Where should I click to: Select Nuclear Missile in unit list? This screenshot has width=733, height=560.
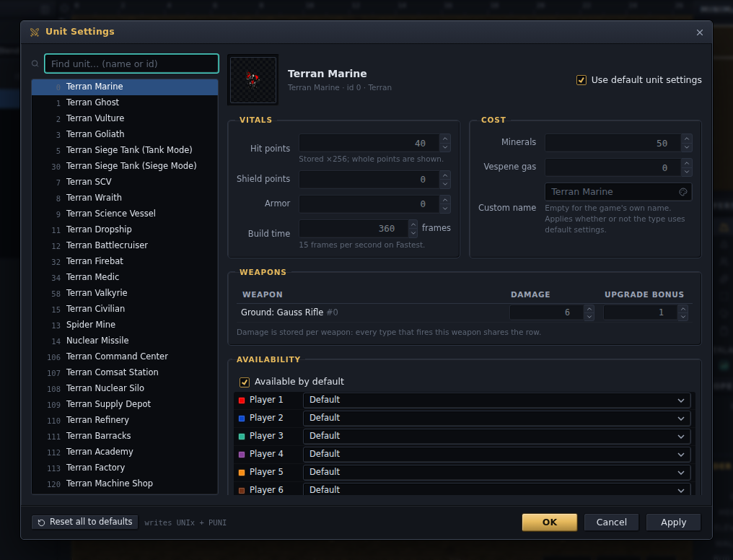pos(125,341)
